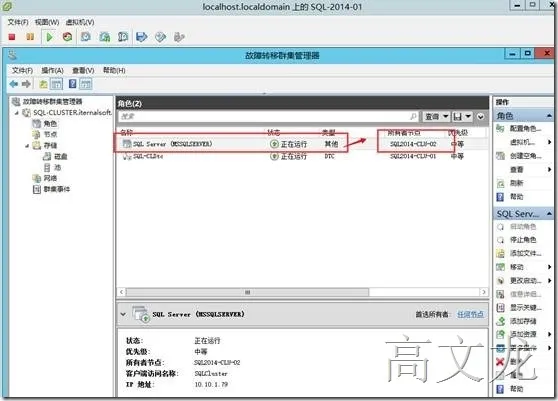The height and width of the screenshot is (401, 558).
Task: Click the back arrow in cluster manager toolbar
Action: click(x=14, y=84)
